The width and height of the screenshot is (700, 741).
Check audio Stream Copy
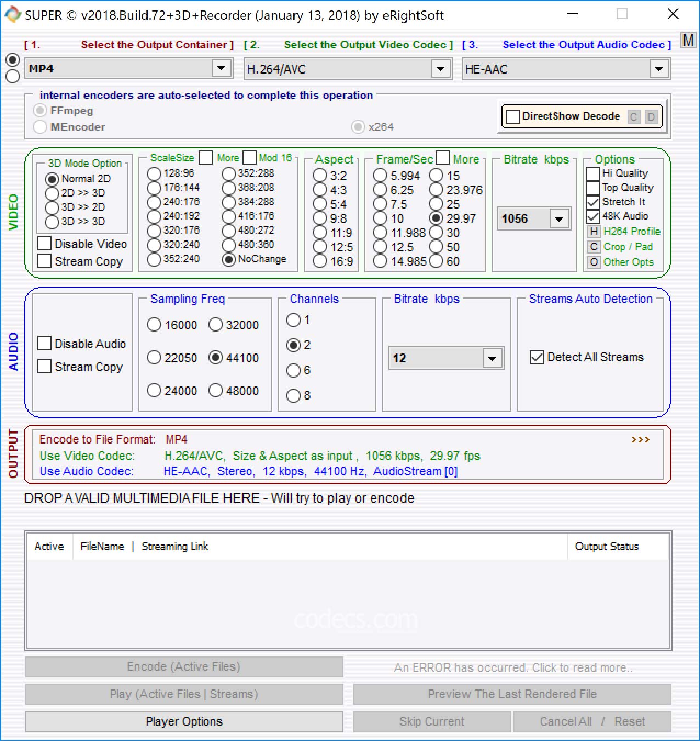44,366
